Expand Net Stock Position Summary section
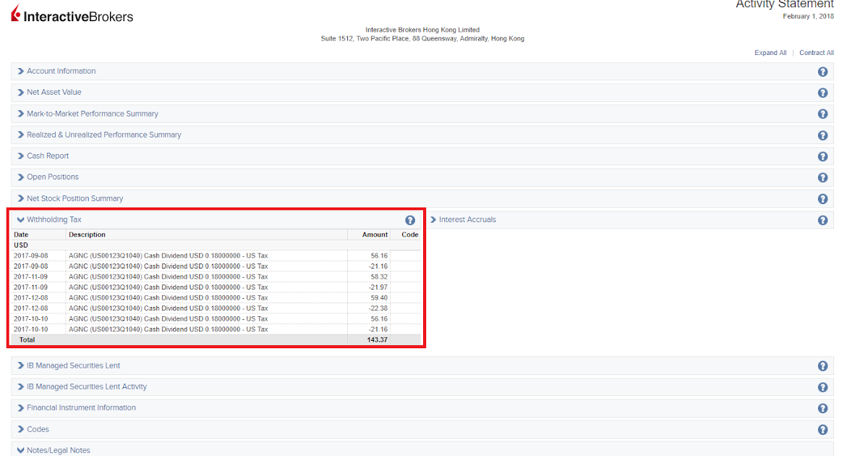868x456 pixels. pyautogui.click(x=70, y=198)
